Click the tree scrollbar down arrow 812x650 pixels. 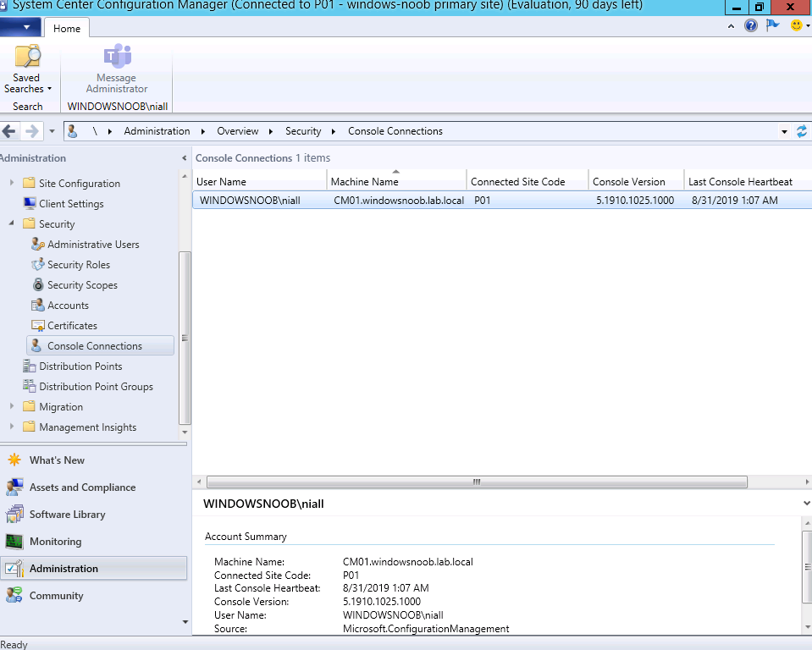point(185,432)
